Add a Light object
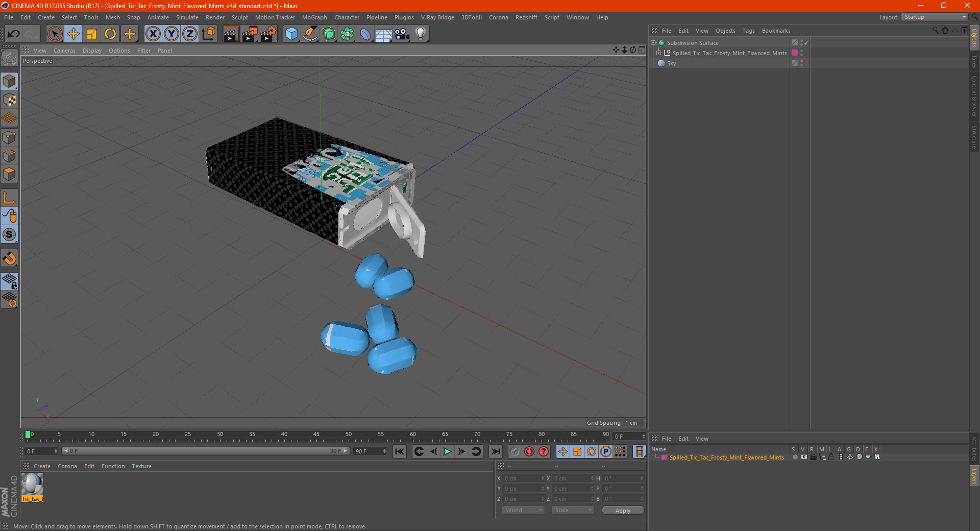This screenshot has height=531, width=980. coord(421,34)
